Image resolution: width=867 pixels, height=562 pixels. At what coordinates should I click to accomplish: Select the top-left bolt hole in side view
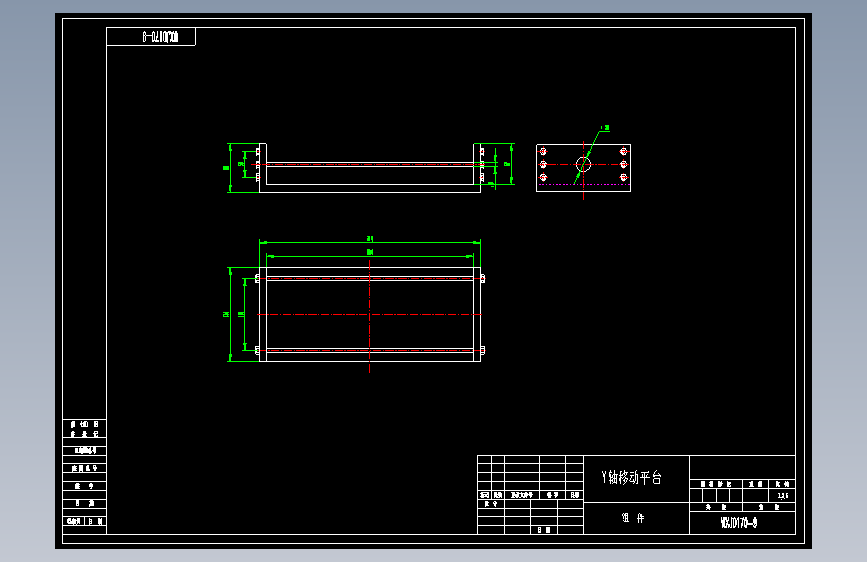[x=543, y=151]
